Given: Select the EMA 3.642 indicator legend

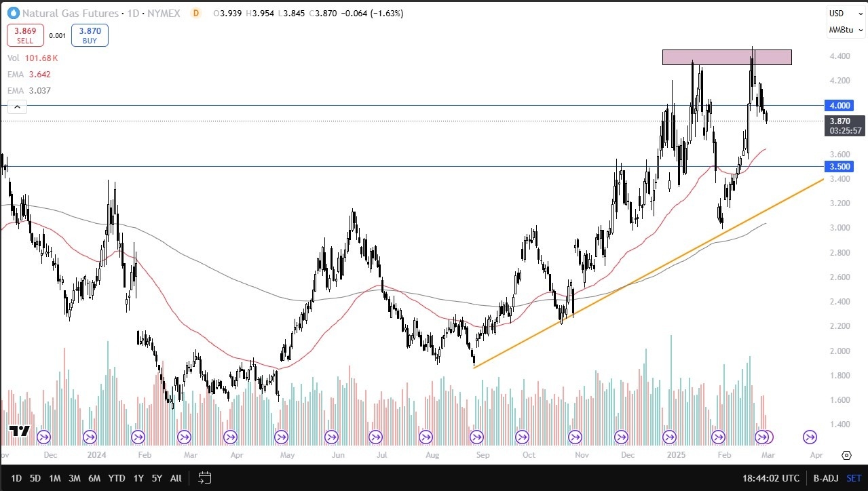Looking at the screenshot, I should pos(29,75).
